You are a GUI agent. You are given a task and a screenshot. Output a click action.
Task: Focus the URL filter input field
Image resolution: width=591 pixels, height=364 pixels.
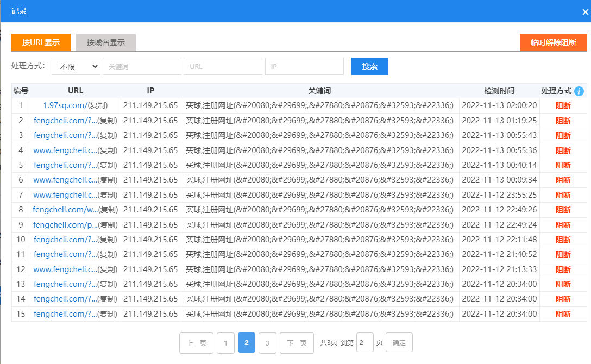tap(223, 66)
